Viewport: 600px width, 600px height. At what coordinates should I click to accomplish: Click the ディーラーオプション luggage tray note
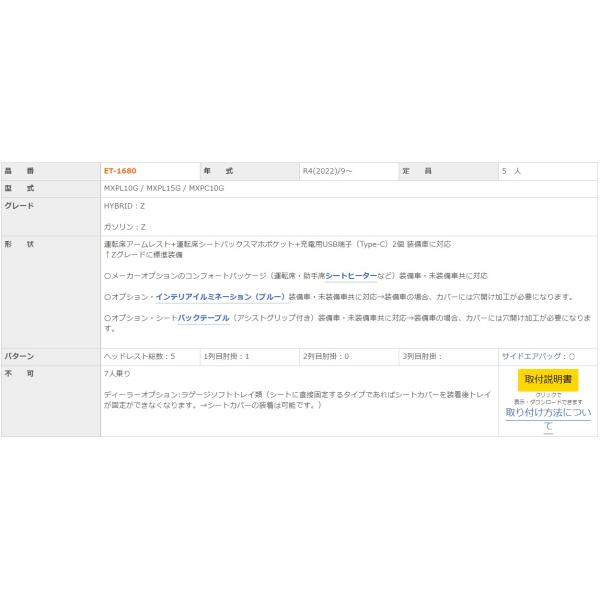point(297,399)
